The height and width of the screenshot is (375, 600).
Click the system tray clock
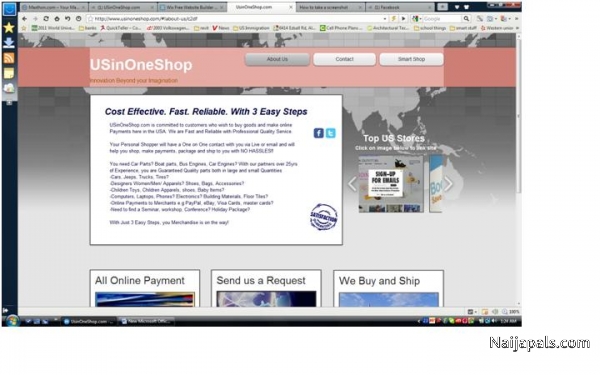[x=508, y=321]
